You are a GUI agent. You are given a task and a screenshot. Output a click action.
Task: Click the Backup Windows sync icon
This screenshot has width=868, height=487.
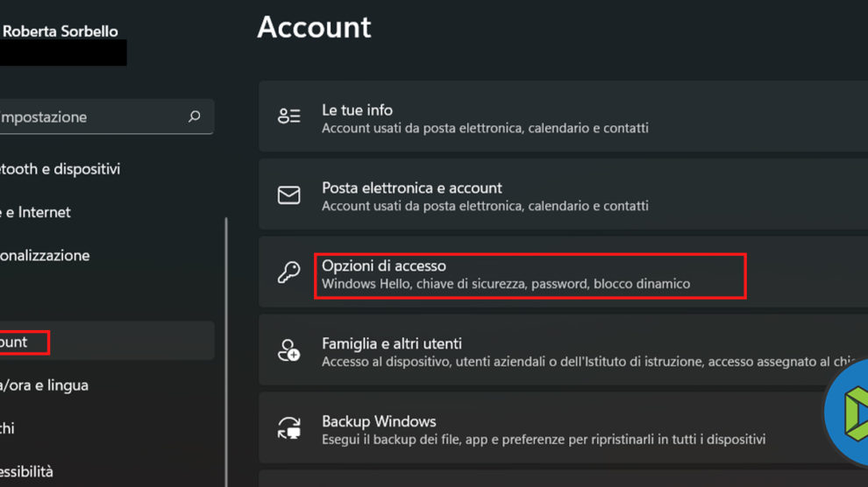click(x=288, y=428)
